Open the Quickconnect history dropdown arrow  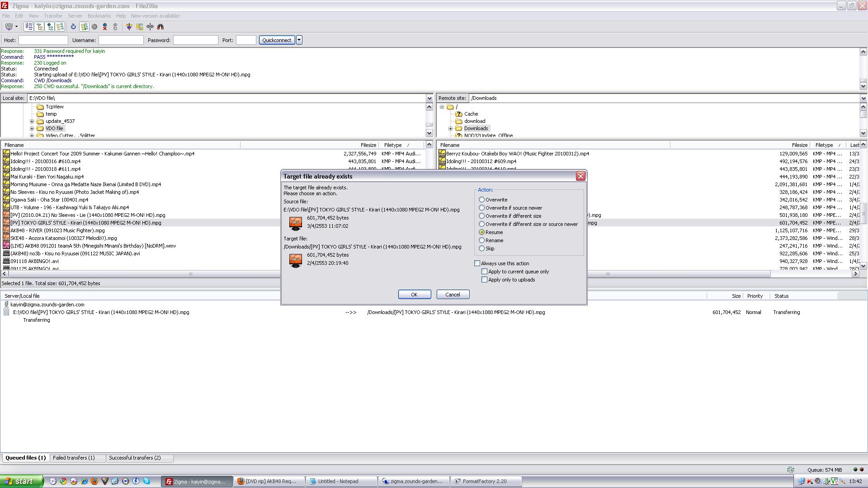click(299, 40)
